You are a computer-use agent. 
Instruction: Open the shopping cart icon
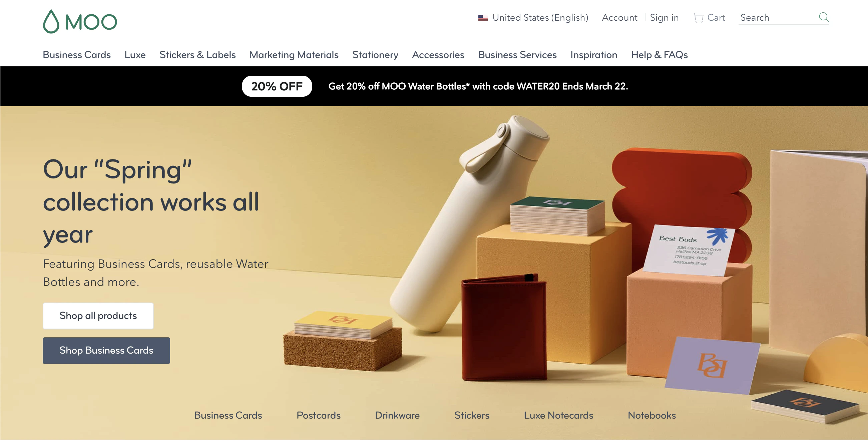coord(698,18)
